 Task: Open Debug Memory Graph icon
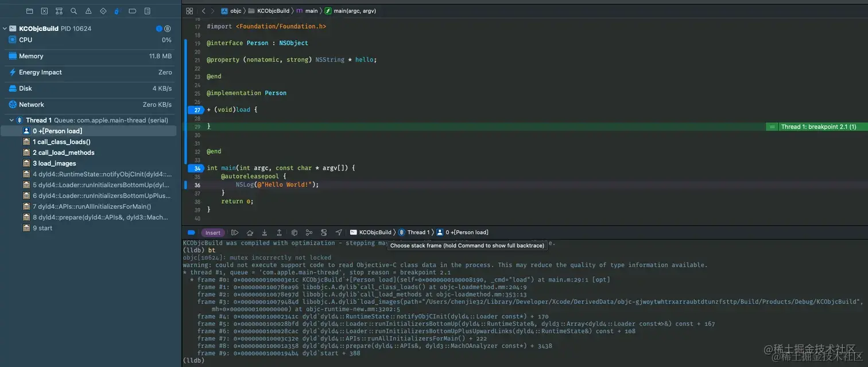(309, 232)
